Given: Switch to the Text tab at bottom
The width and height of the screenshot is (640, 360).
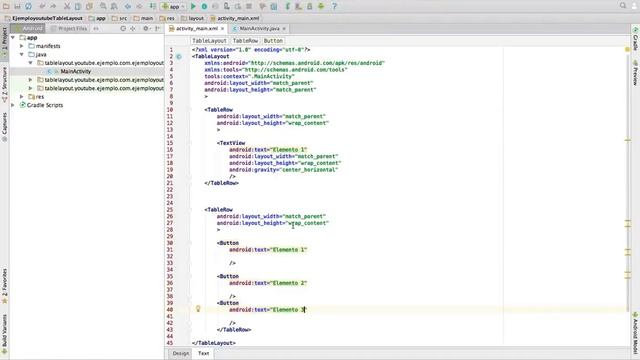Looking at the screenshot, I should pos(203,353).
